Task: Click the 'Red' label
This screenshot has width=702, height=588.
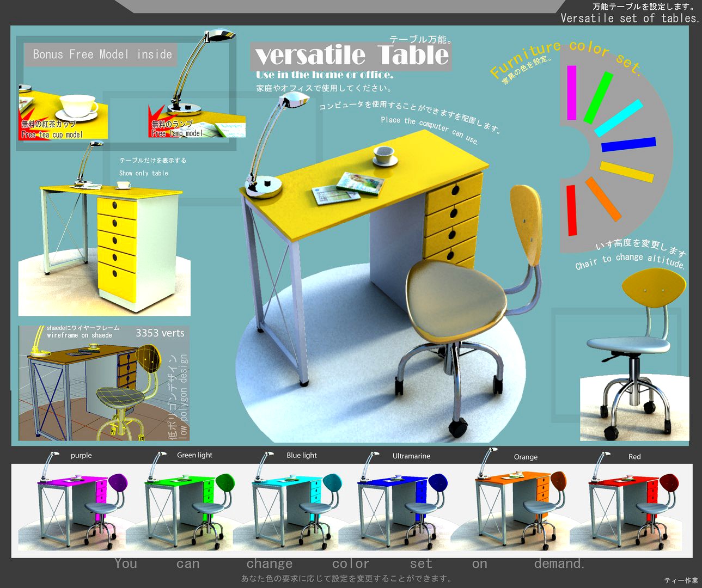Action: tap(634, 456)
